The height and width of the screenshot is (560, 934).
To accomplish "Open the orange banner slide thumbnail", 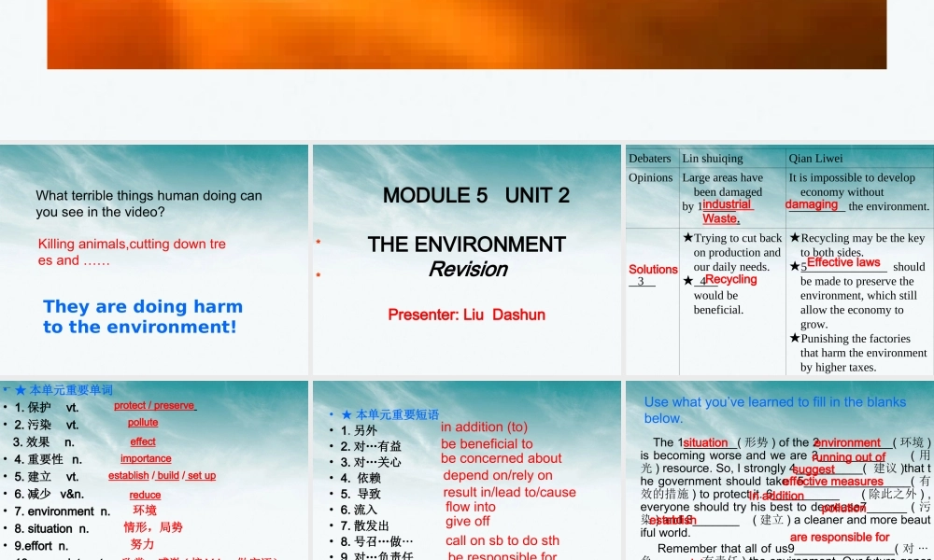I will (466, 35).
